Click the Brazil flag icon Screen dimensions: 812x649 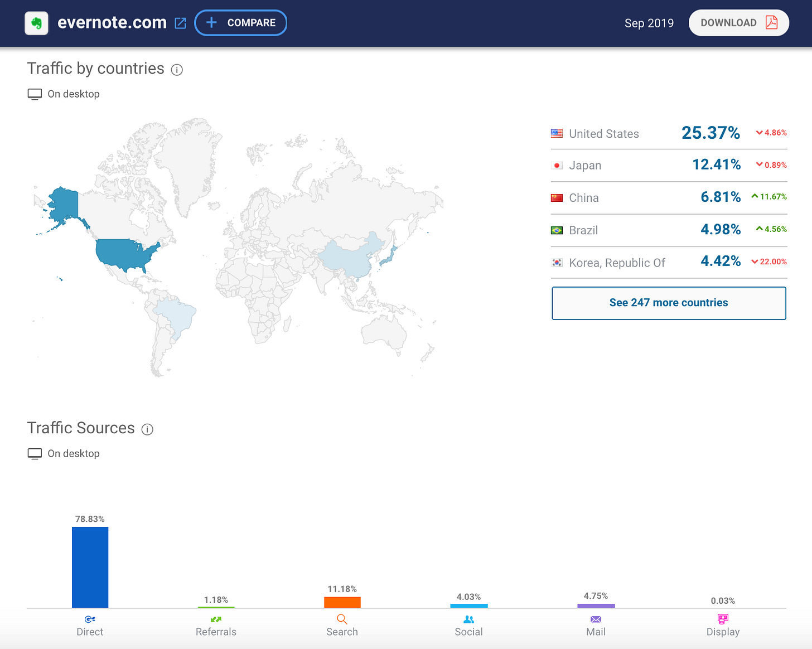point(557,230)
